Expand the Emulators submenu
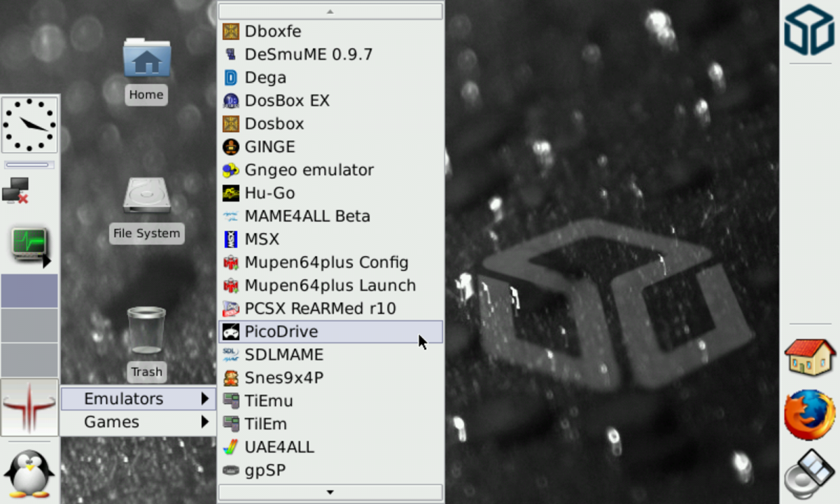This screenshot has width=840, height=504. [138, 399]
